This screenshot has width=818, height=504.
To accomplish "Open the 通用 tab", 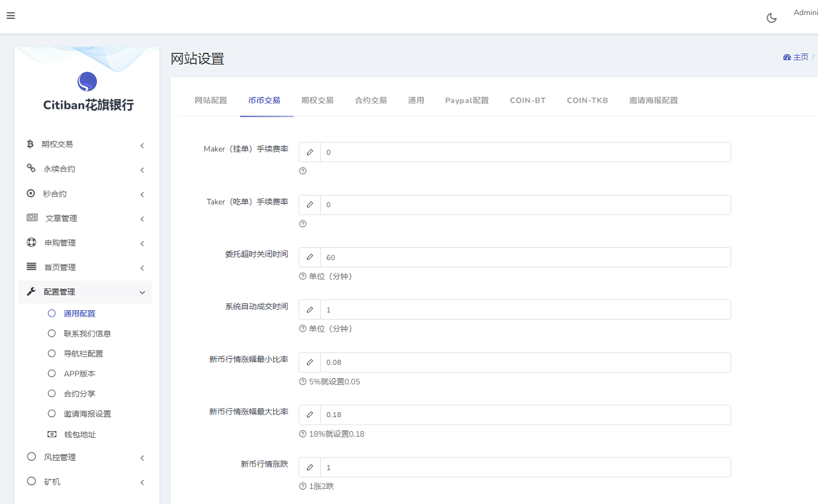I will point(416,100).
